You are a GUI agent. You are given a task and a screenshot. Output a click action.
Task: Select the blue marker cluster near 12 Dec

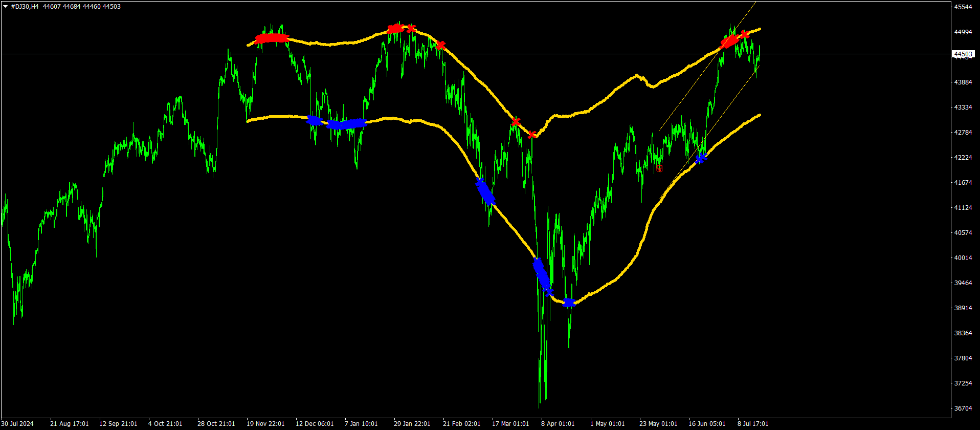314,120
